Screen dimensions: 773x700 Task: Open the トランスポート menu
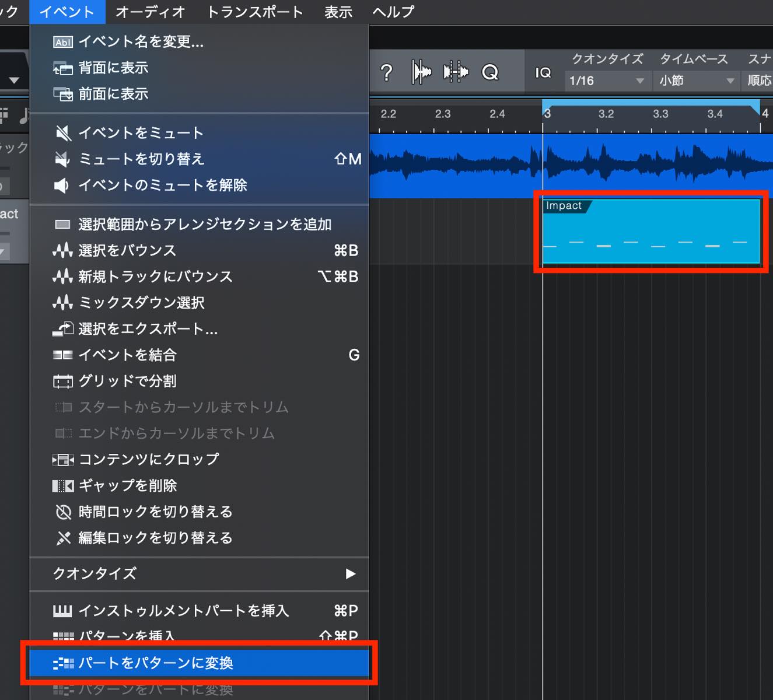255,12
